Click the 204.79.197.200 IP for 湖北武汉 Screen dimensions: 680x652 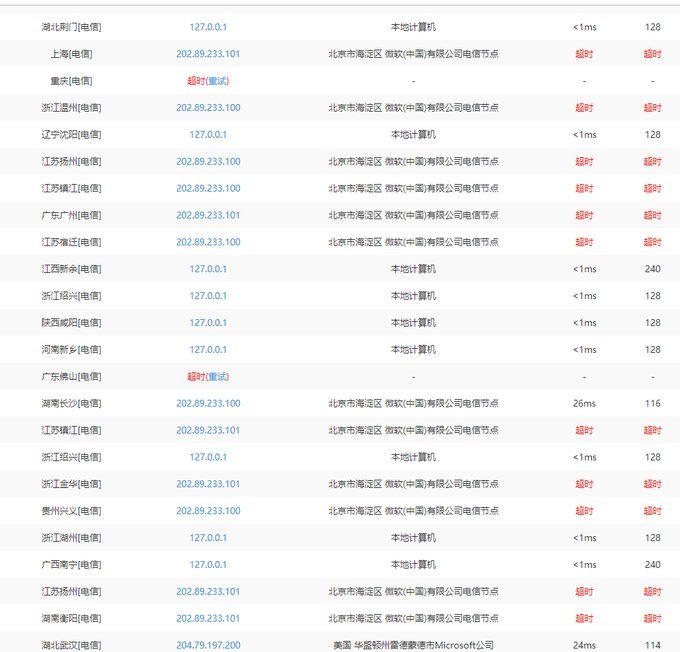point(208,645)
